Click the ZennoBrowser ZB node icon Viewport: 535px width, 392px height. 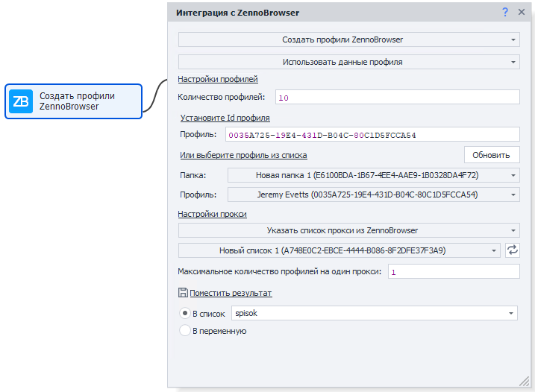point(21,101)
